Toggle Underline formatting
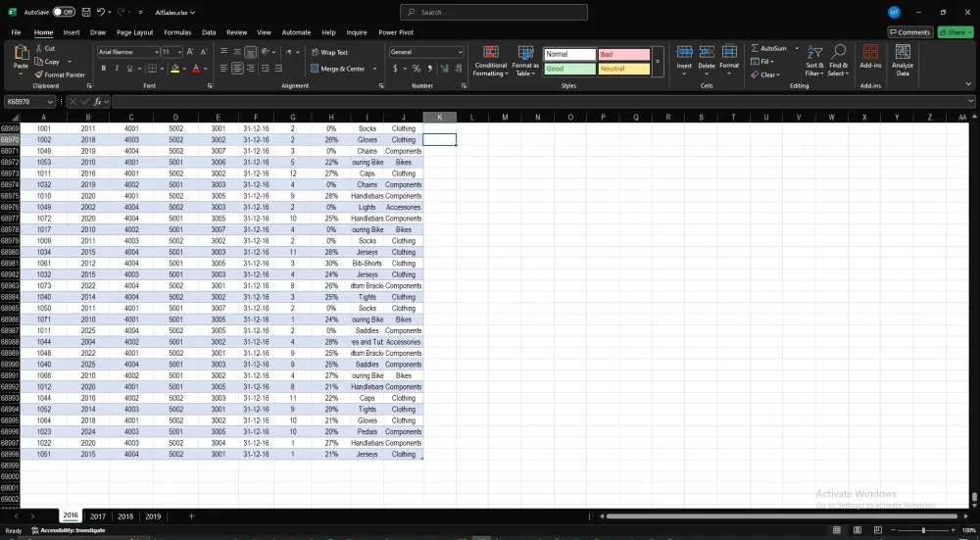Image resolution: width=980 pixels, height=540 pixels. 130,69
